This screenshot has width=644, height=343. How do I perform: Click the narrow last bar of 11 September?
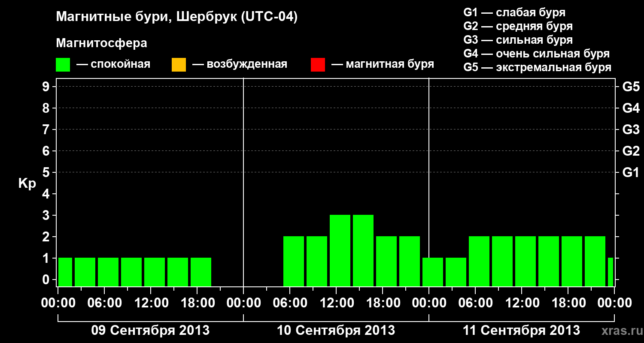pyautogui.click(x=611, y=272)
